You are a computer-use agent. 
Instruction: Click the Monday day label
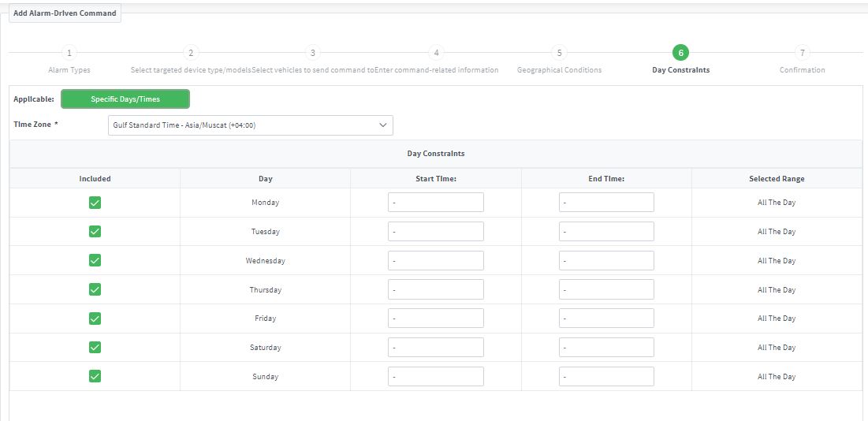click(265, 203)
